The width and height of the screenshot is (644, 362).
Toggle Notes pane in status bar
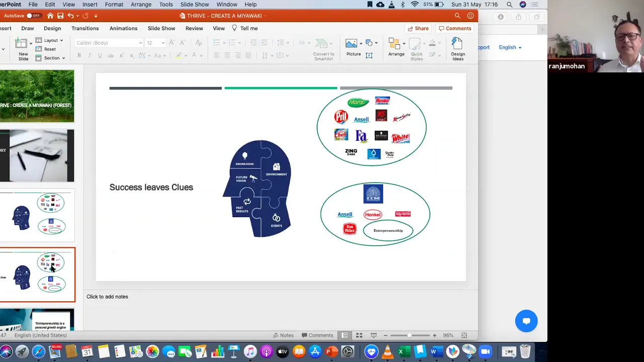point(283,335)
